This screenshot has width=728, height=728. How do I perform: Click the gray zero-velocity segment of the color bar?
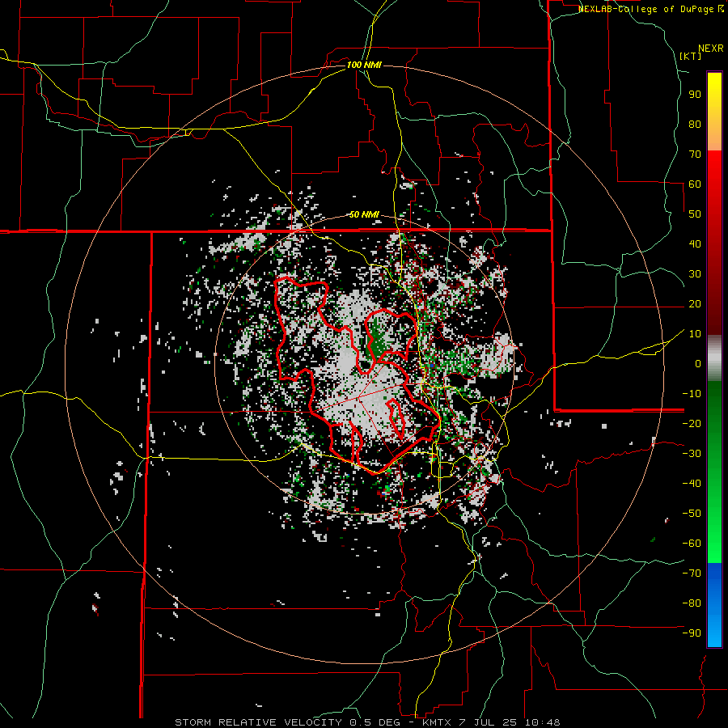(714, 358)
